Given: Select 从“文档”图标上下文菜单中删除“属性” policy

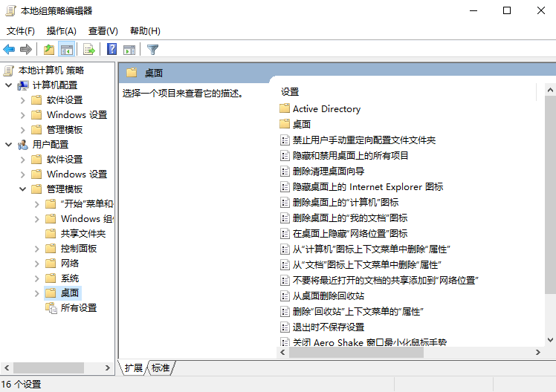Looking at the screenshot, I should click(366, 264).
